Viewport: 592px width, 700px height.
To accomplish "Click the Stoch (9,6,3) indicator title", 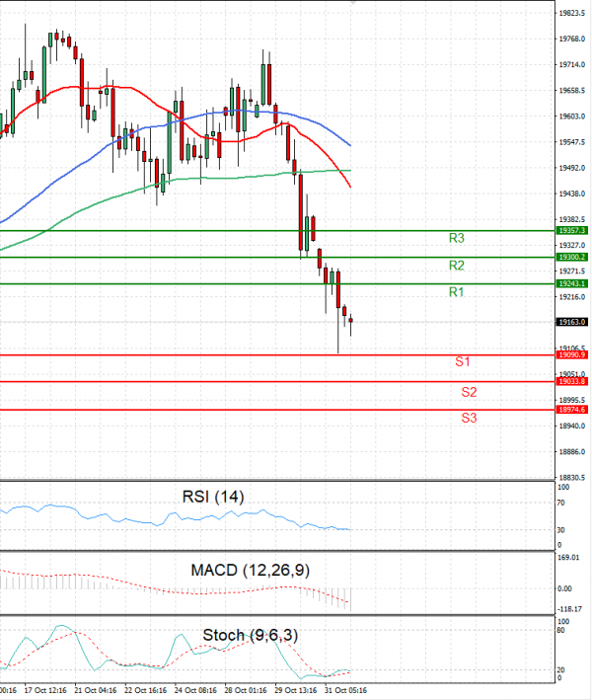I will [x=251, y=635].
